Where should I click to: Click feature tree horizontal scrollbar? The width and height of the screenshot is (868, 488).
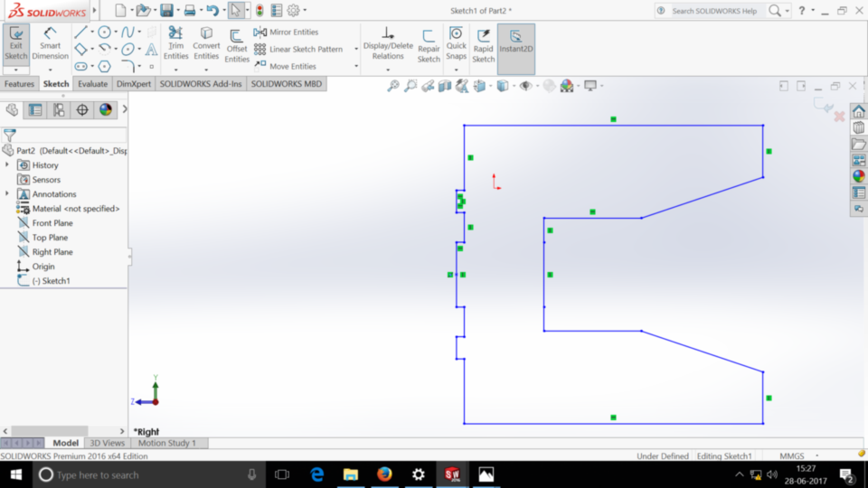49,430
